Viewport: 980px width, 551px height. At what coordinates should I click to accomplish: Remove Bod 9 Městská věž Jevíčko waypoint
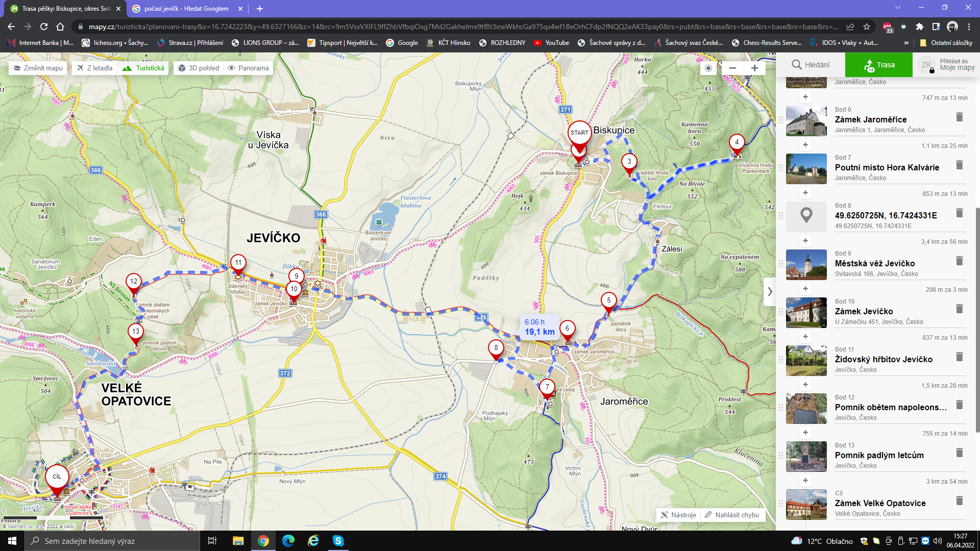[x=959, y=261]
